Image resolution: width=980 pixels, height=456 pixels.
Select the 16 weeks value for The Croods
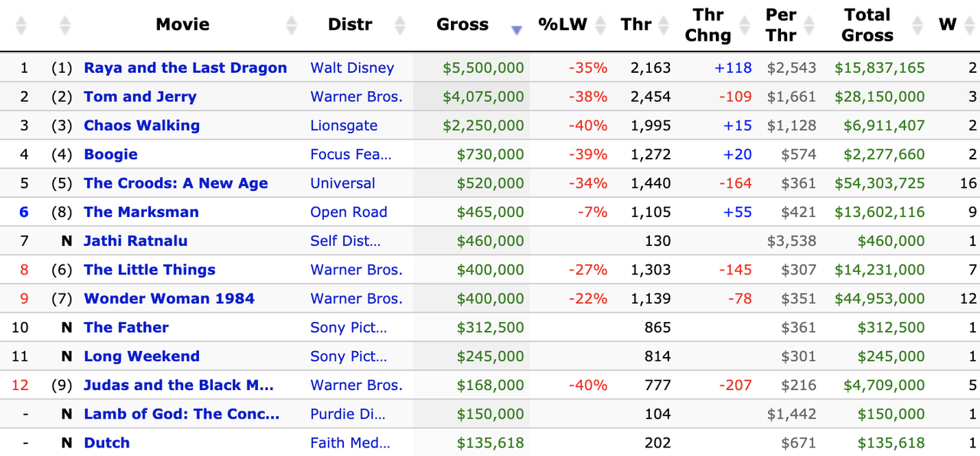pyautogui.click(x=968, y=183)
